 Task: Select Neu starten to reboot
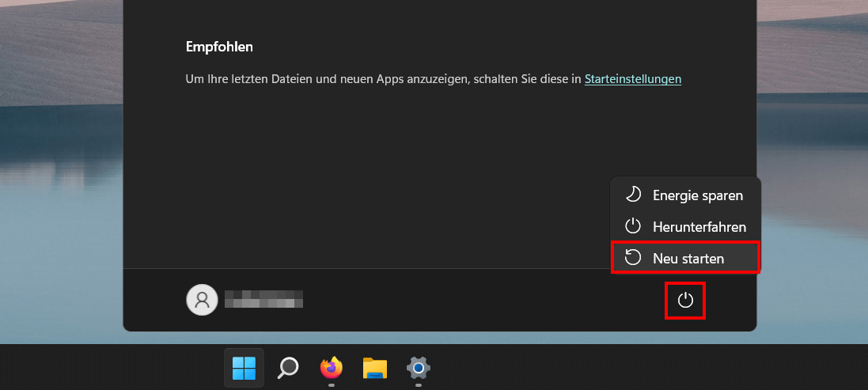pos(685,258)
